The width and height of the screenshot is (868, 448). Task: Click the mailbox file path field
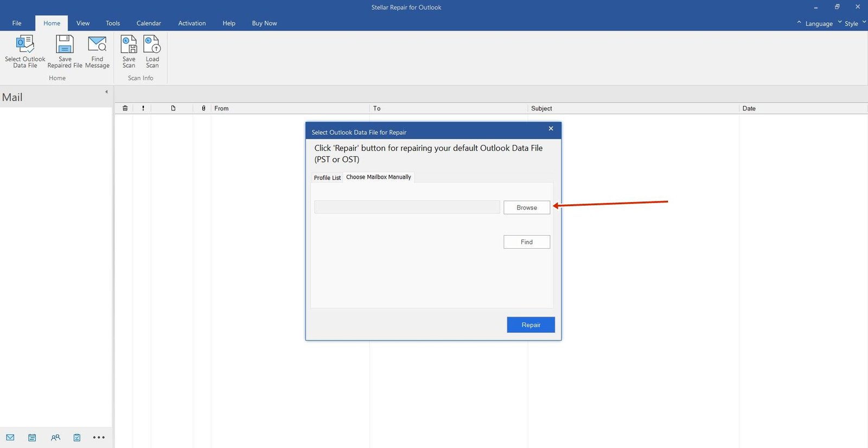point(407,207)
